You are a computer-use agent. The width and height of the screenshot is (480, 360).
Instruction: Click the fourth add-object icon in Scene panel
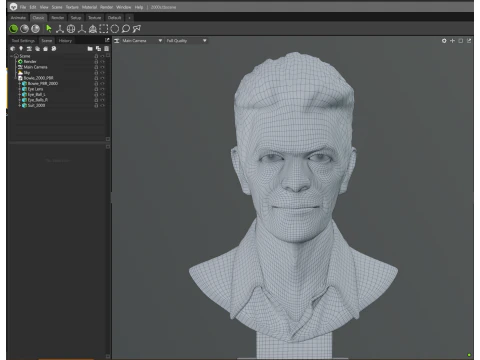37,49
